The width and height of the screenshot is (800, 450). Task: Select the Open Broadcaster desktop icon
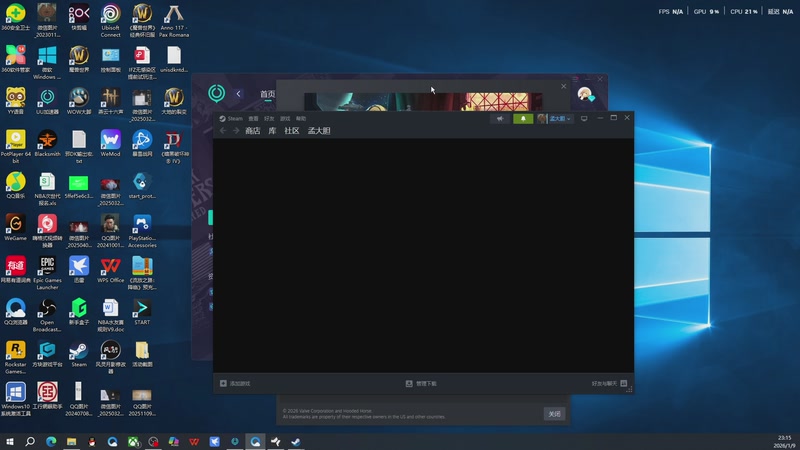click(47, 315)
